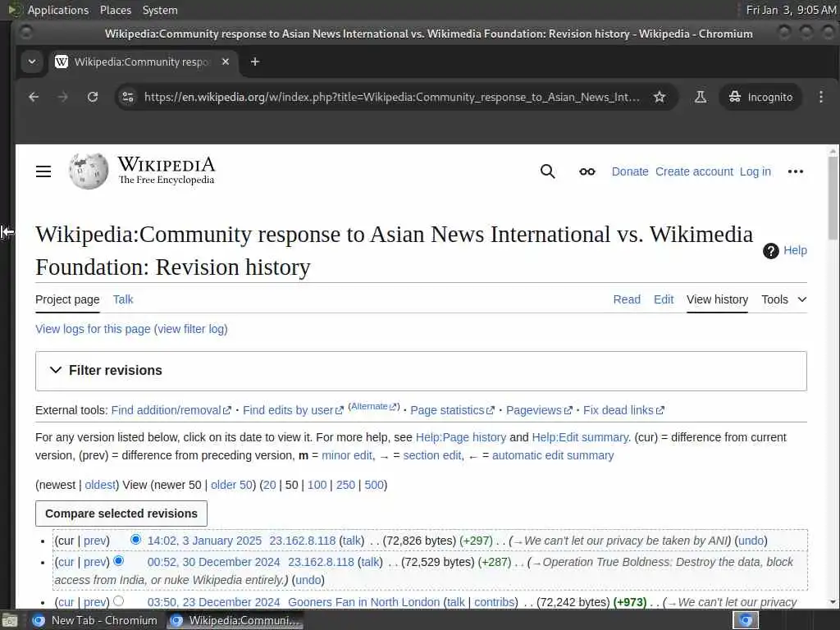Open View logs for this page link
The image size is (840, 630).
coord(93,329)
